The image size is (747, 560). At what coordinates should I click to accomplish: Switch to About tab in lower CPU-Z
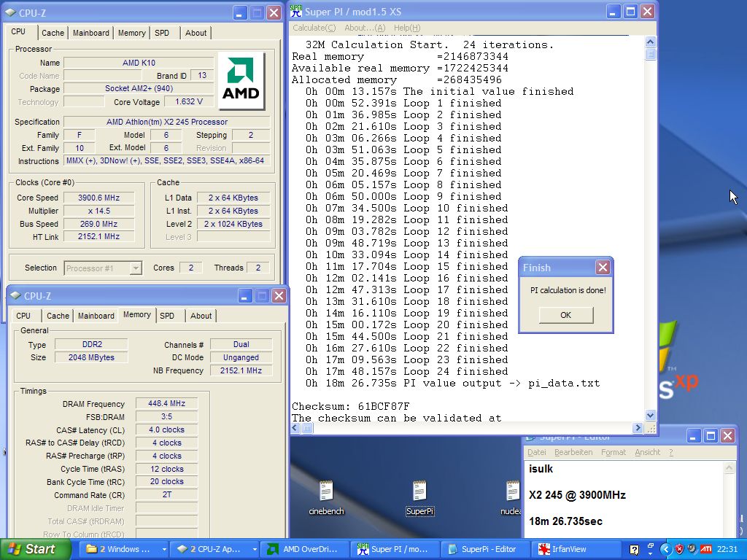[201, 316]
